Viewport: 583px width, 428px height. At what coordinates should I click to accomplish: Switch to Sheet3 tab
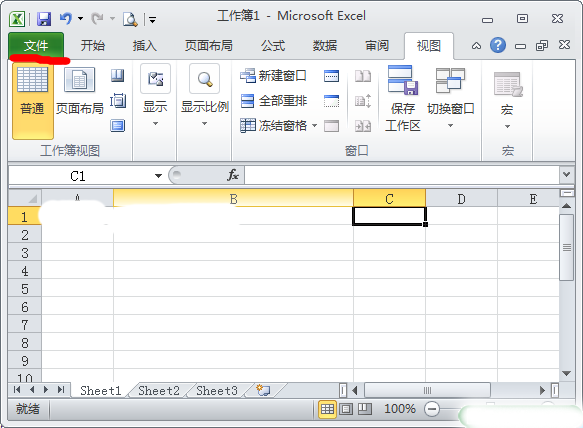point(217,391)
